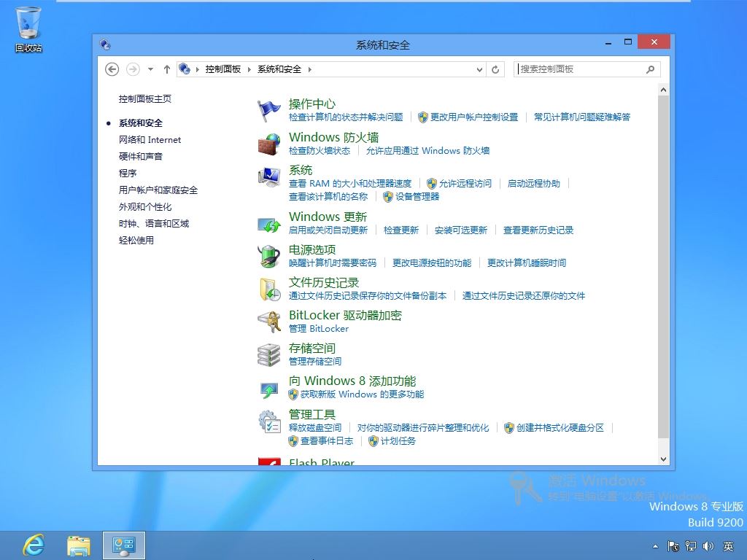Select 用户帐户和家庭安全 in the sidebar

click(x=158, y=190)
